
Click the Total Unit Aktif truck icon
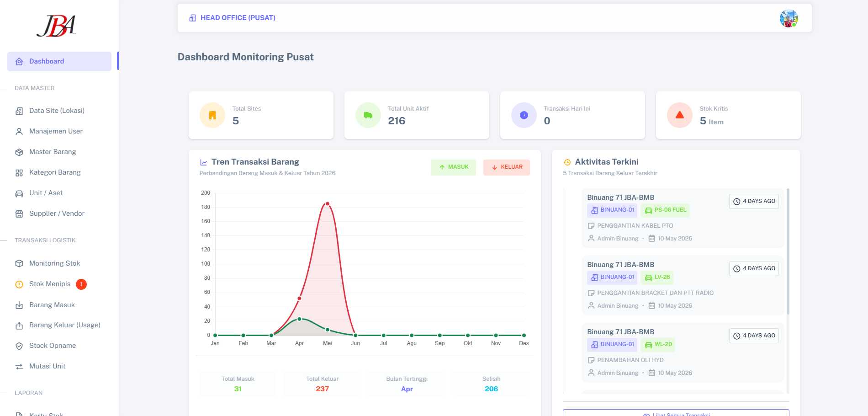coord(368,115)
